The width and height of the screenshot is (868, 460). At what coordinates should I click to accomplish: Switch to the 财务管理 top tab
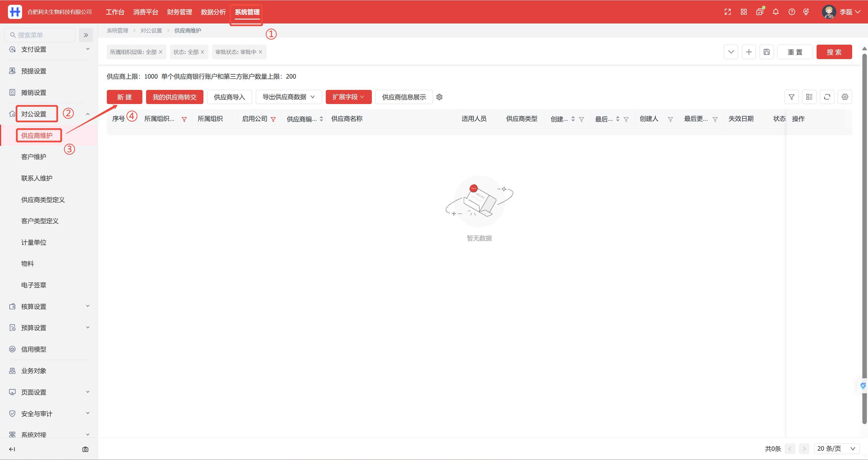[179, 12]
